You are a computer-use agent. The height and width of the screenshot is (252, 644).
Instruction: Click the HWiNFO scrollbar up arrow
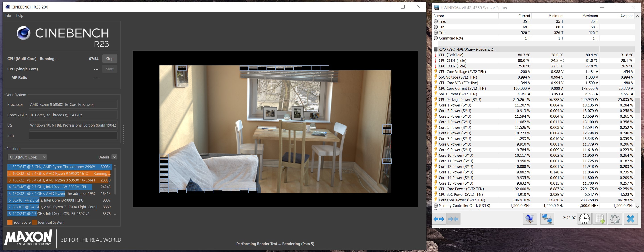[x=638, y=16]
